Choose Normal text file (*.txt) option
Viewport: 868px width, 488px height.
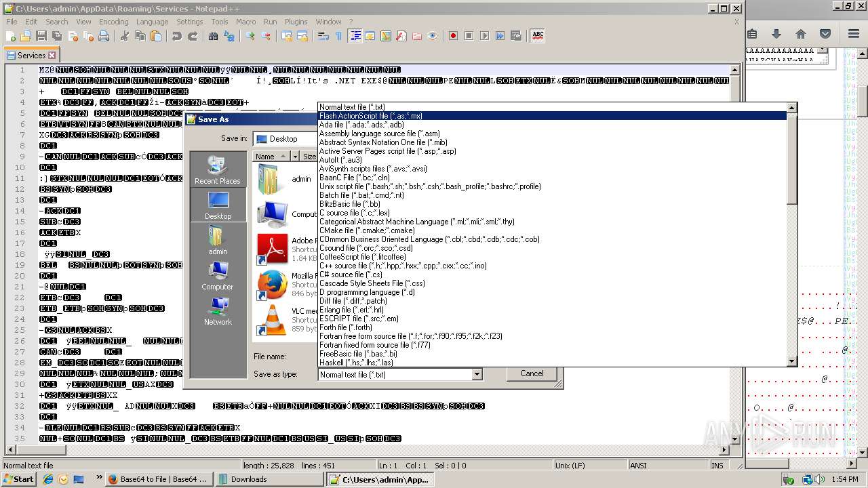[553, 107]
